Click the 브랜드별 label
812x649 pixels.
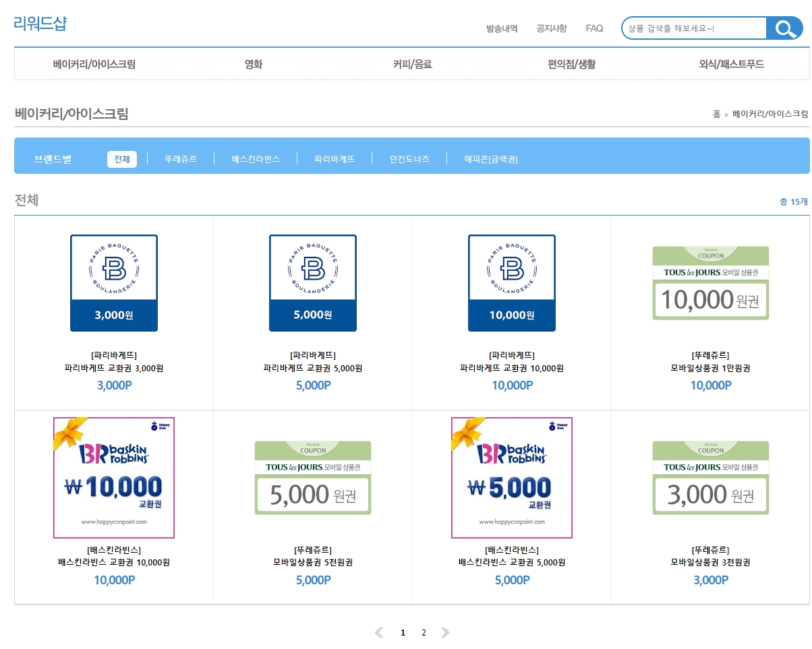click(x=53, y=159)
